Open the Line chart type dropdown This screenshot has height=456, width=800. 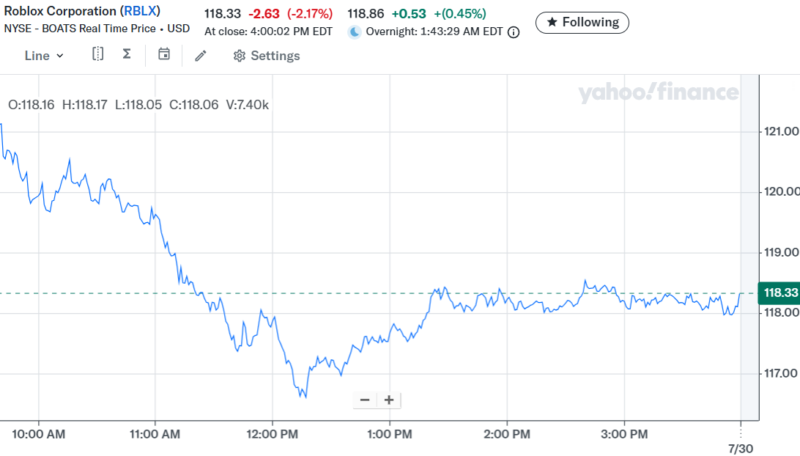click(x=44, y=56)
